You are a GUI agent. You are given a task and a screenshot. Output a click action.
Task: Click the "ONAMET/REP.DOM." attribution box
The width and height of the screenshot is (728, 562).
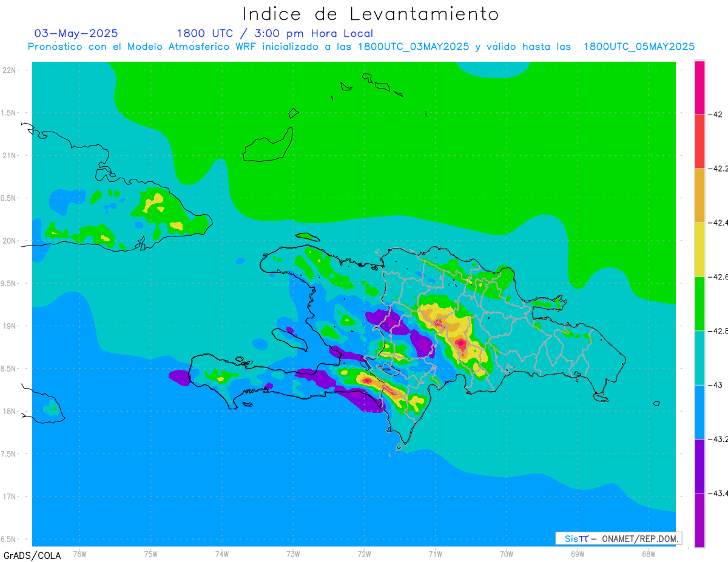(x=618, y=538)
